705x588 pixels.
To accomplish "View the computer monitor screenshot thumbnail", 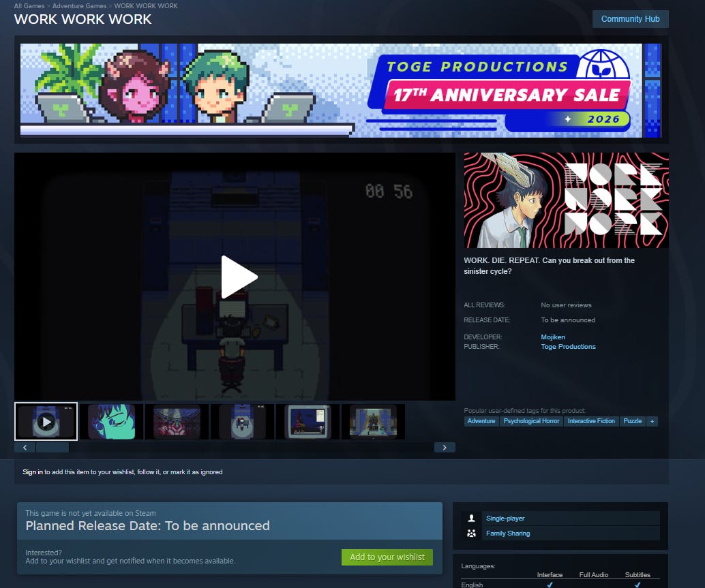I will point(308,421).
